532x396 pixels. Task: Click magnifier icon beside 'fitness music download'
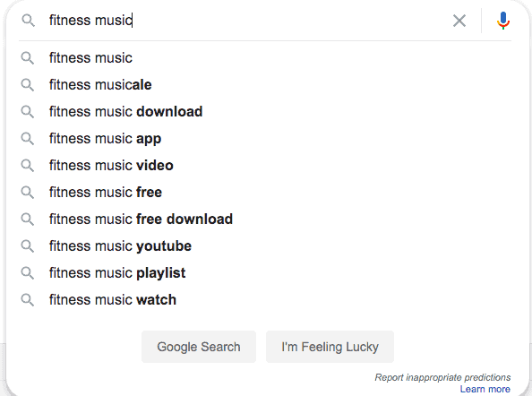(x=28, y=112)
